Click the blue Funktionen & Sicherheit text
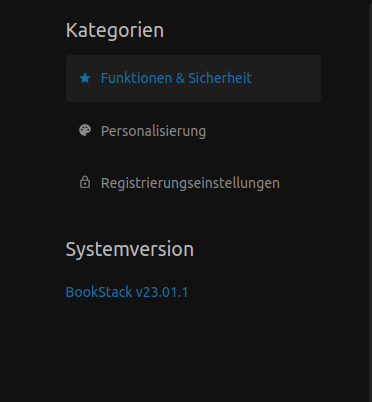 pyautogui.click(x=176, y=78)
